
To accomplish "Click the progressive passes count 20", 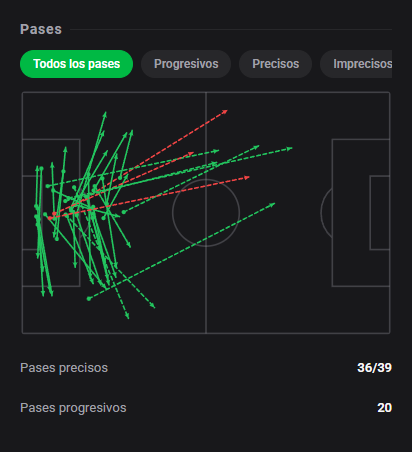I will click(x=384, y=408).
